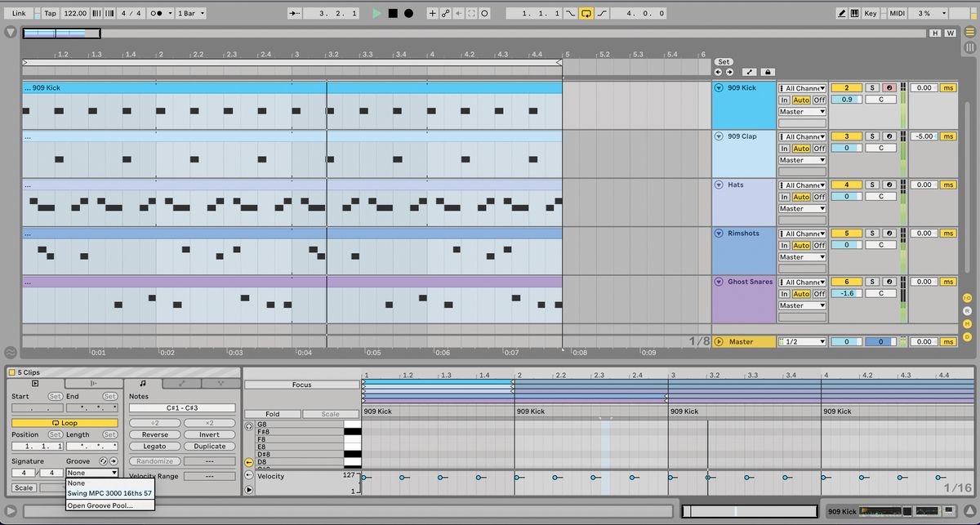Switch to the Notes tab in clip view
This screenshot has height=525, width=980.
click(x=143, y=384)
